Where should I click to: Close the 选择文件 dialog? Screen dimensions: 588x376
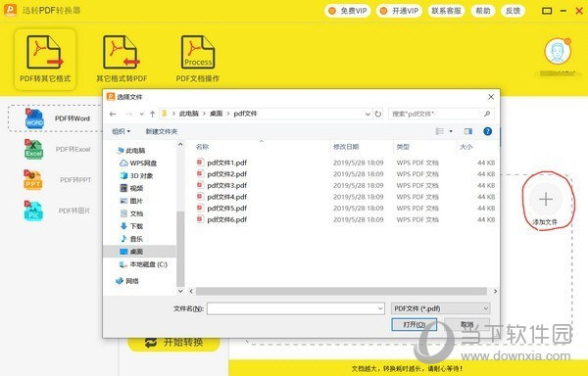[491, 97]
